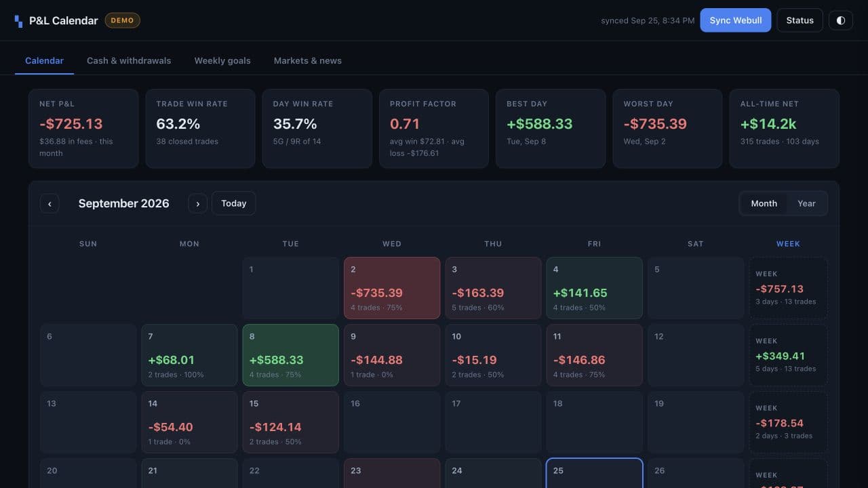Open week summary showing -$757.13

[788, 288]
